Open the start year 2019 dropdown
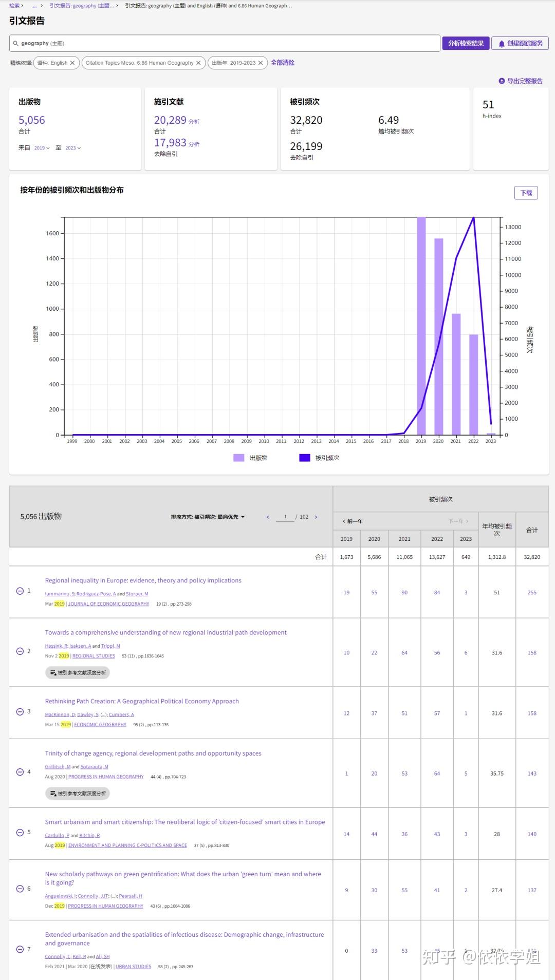 click(42, 148)
